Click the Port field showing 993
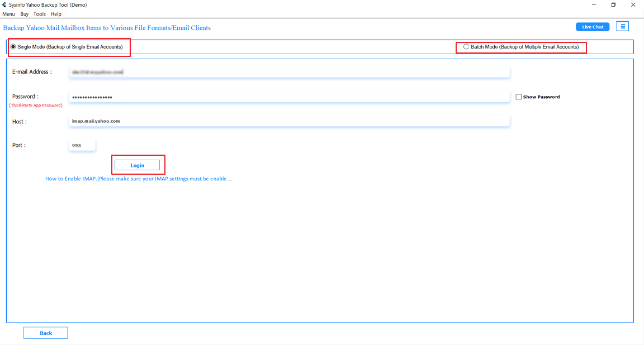Image resolution: width=644 pixels, height=345 pixels. point(82,145)
